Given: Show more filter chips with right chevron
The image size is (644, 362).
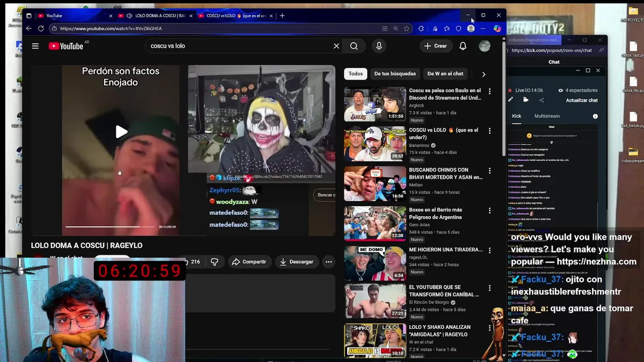Looking at the screenshot, I should [x=484, y=74].
